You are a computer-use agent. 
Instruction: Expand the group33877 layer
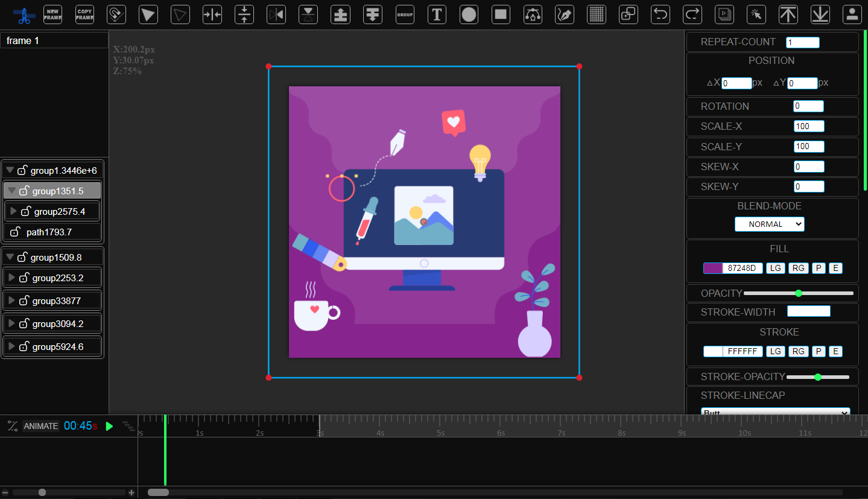pos(11,300)
